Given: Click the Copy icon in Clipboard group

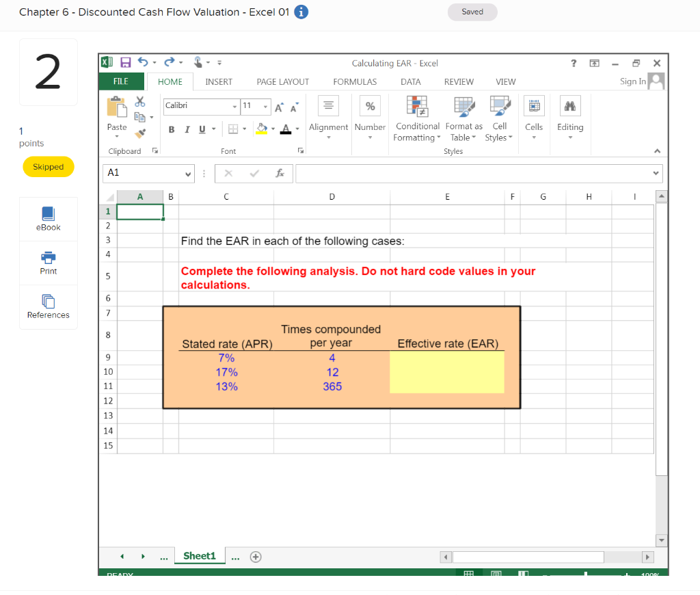Looking at the screenshot, I should tap(140, 117).
